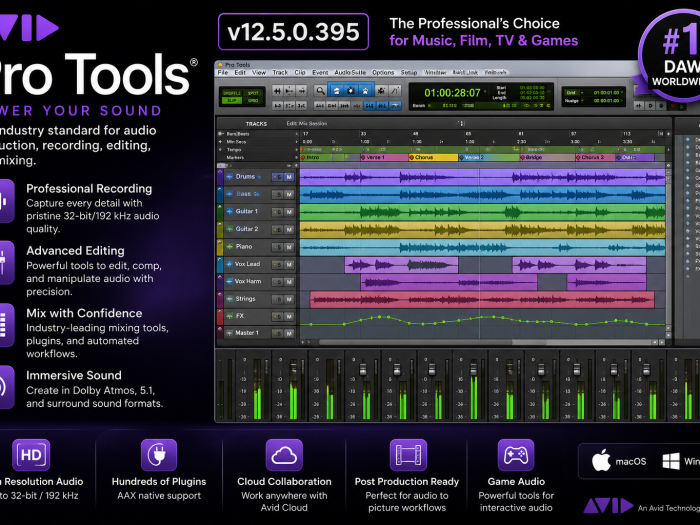Mute the Guitar 1 track
This screenshot has width=700, height=525.
click(289, 212)
